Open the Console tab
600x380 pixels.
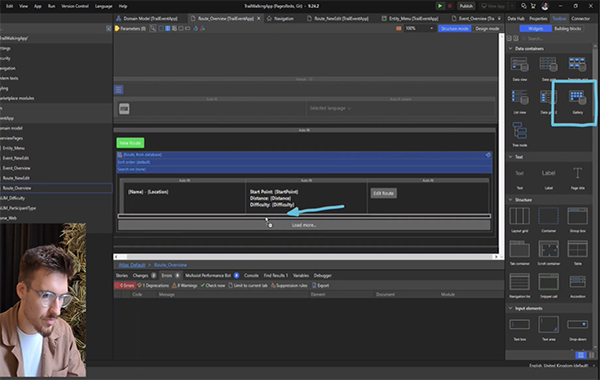pos(251,276)
